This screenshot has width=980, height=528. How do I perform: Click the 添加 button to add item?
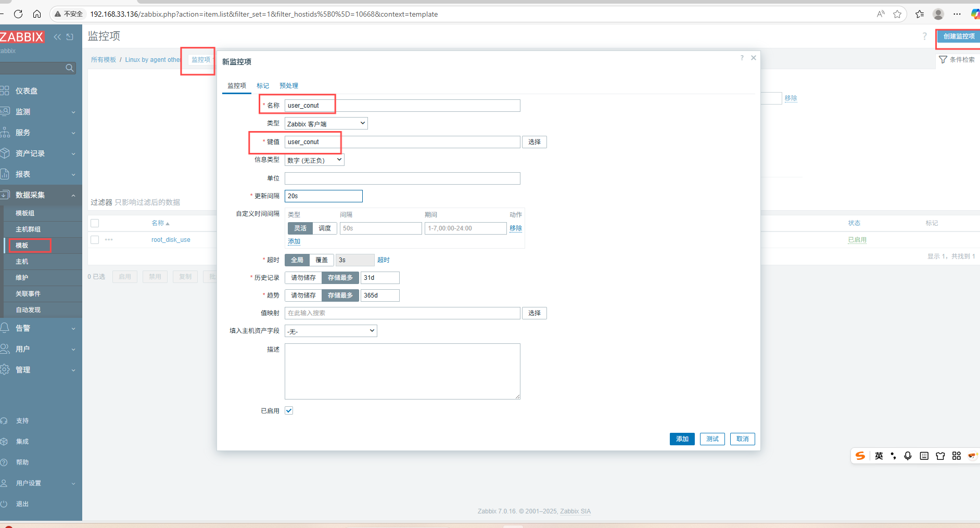(682, 439)
